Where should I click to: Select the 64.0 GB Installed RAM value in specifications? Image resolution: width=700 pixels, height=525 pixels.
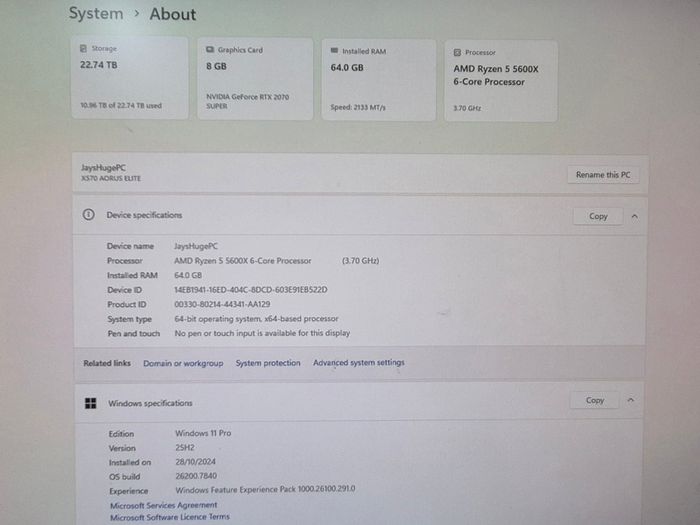point(188,275)
